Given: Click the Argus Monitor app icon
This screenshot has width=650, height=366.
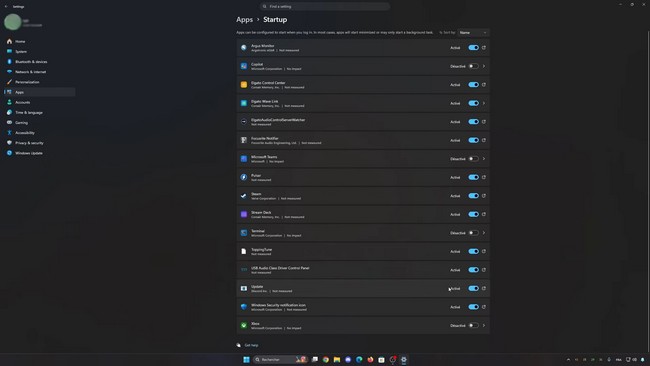Looking at the screenshot, I should pos(244,48).
